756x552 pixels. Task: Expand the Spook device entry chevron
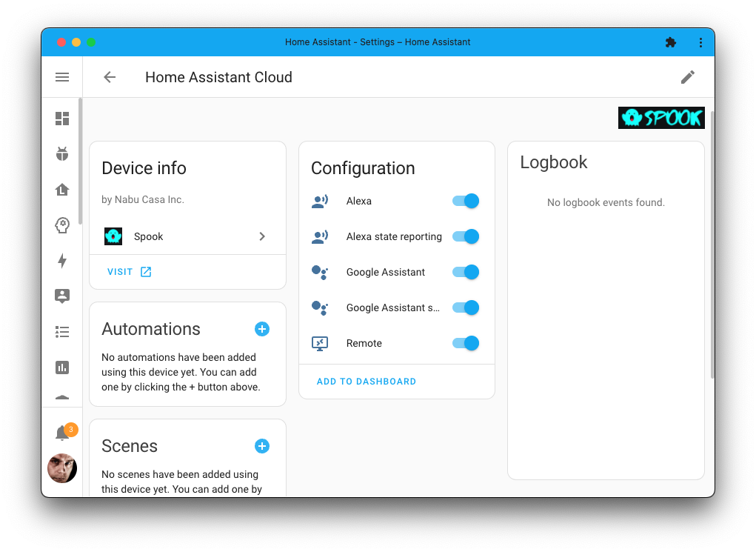tap(262, 236)
